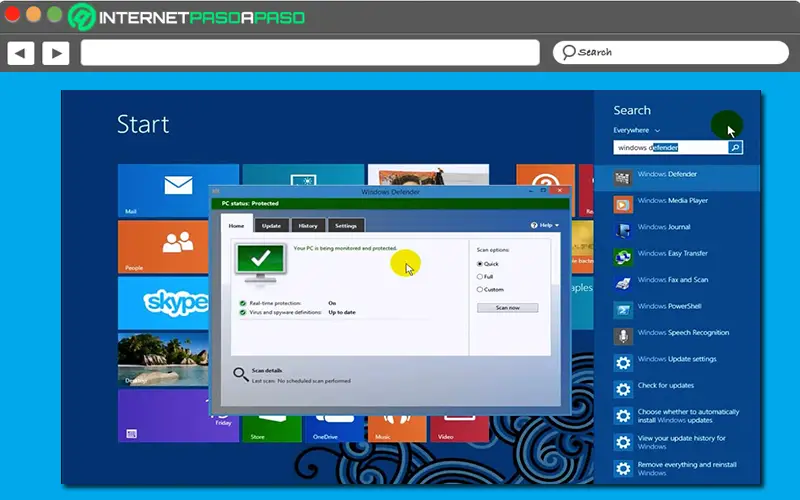Open Windows Update settings gear icon
Viewport: 800px width, 500px height.
click(622, 363)
